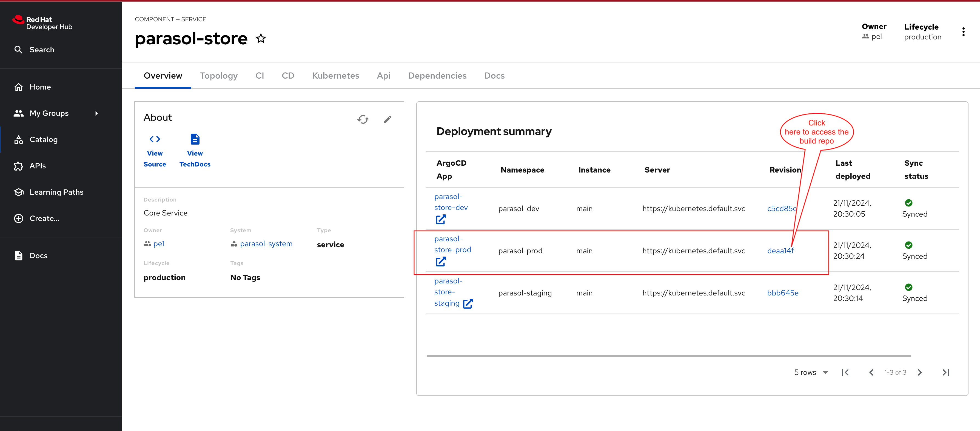
Task: Click the ArgoCD App column header
Action: [x=451, y=169]
